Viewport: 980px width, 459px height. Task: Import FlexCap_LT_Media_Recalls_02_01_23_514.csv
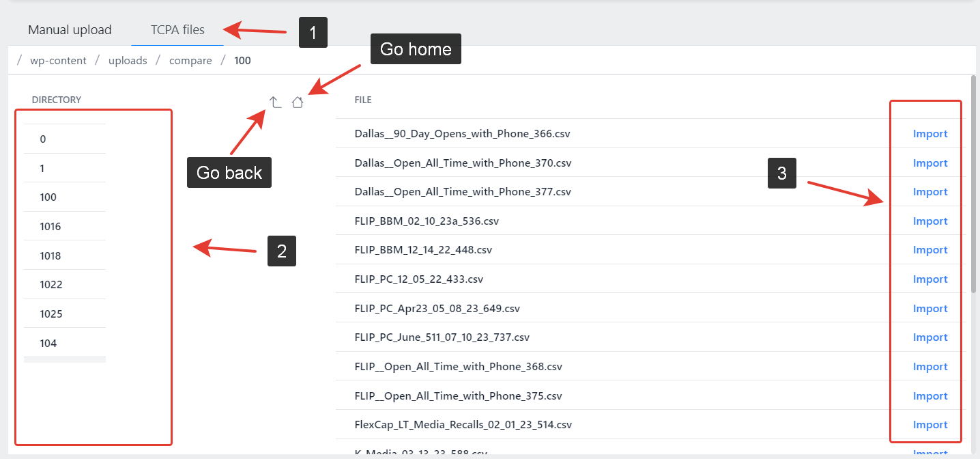pyautogui.click(x=930, y=425)
